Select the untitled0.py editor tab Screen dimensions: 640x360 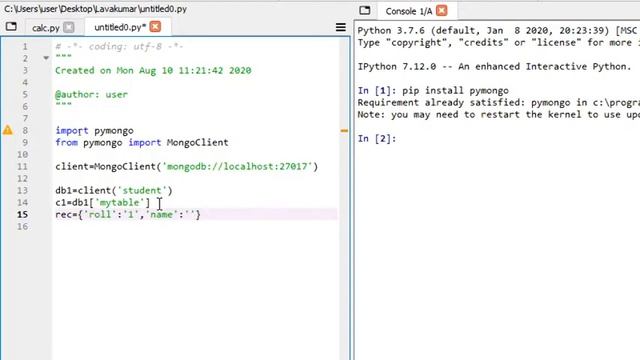tap(120, 27)
